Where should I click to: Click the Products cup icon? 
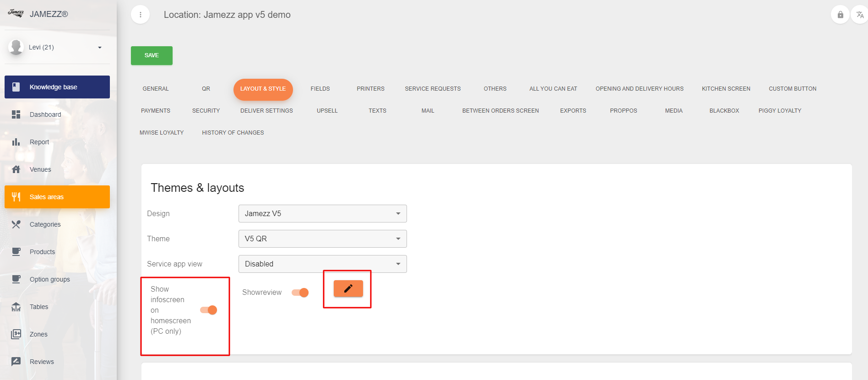16,252
